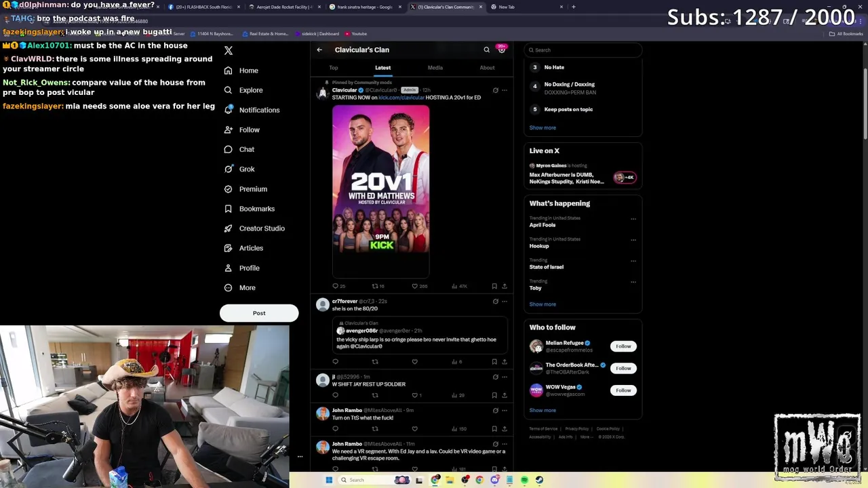Image resolution: width=868 pixels, height=488 pixels.
Task: Open Premium page
Action: (x=245, y=189)
